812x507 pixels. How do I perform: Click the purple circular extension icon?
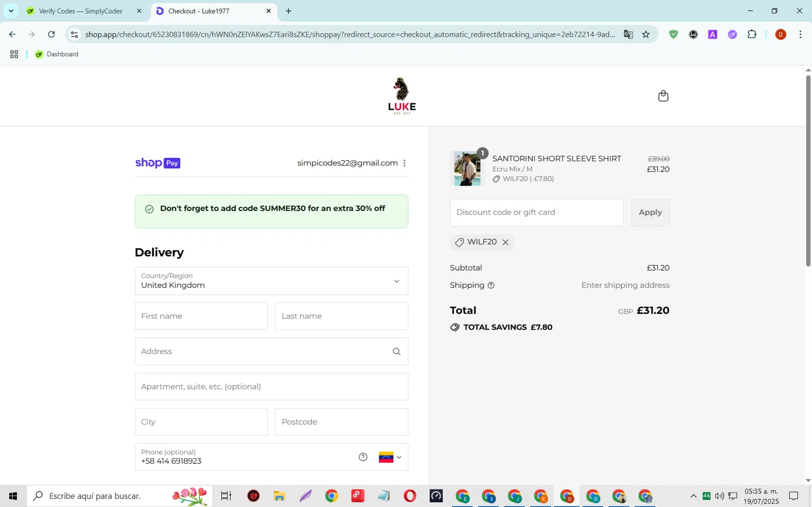[x=732, y=35]
